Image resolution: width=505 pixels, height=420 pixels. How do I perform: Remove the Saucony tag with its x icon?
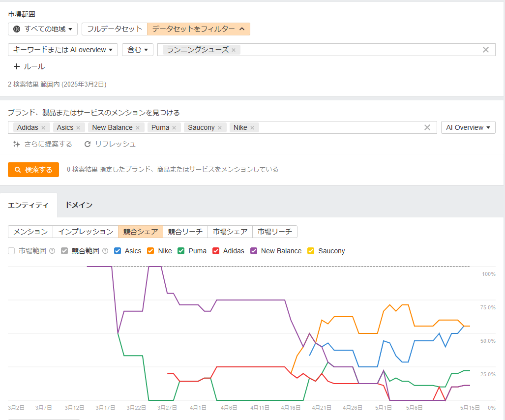tap(220, 128)
